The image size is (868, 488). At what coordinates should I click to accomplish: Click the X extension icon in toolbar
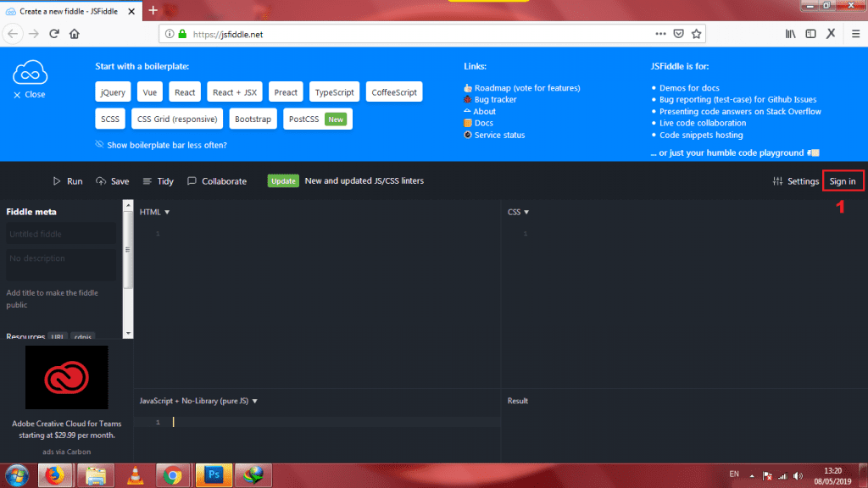pyautogui.click(x=831, y=34)
